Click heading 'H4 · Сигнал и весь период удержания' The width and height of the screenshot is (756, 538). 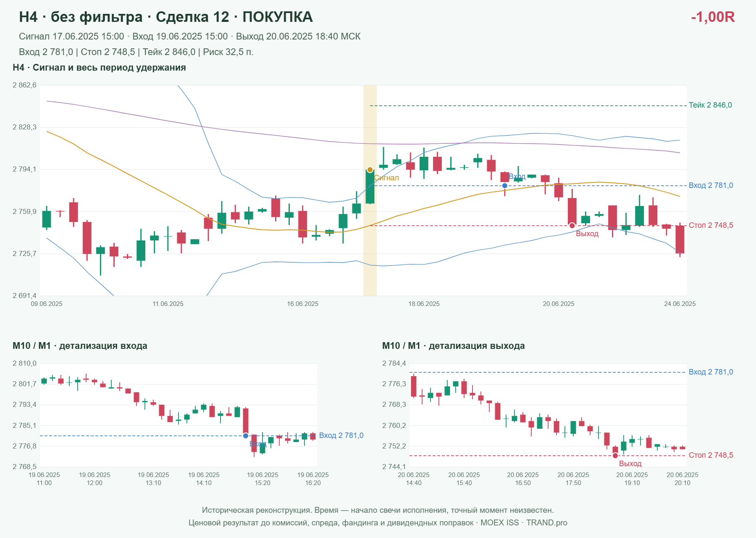pyautogui.click(x=99, y=68)
